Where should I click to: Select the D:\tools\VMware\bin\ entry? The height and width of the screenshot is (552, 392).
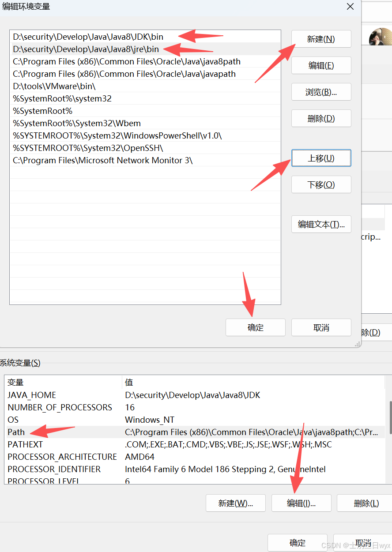(145, 86)
